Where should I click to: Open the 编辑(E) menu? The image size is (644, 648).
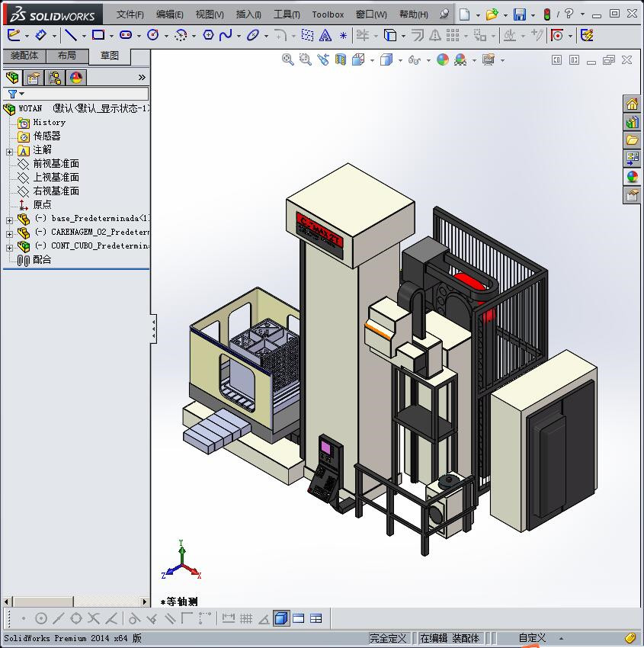(169, 14)
